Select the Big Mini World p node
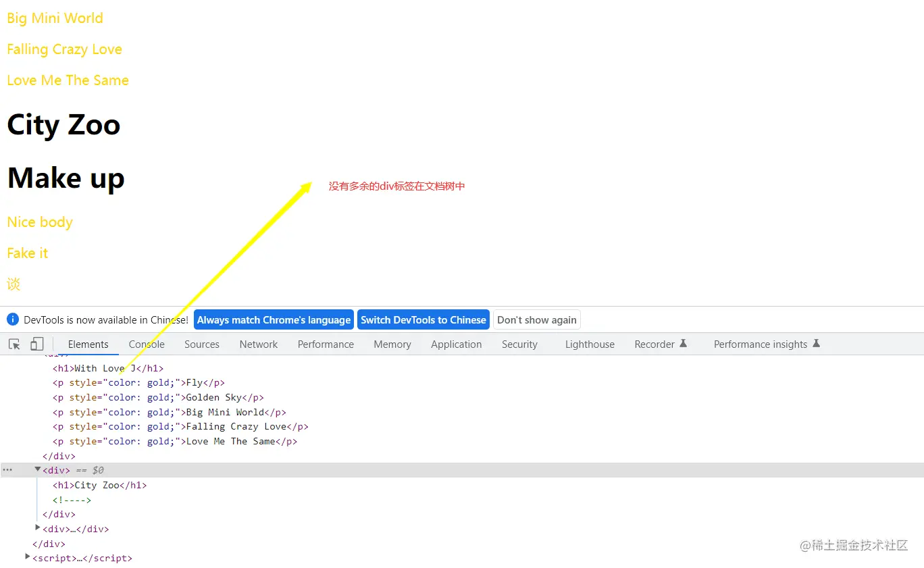Viewport: 924px width, 568px height. [x=170, y=412]
